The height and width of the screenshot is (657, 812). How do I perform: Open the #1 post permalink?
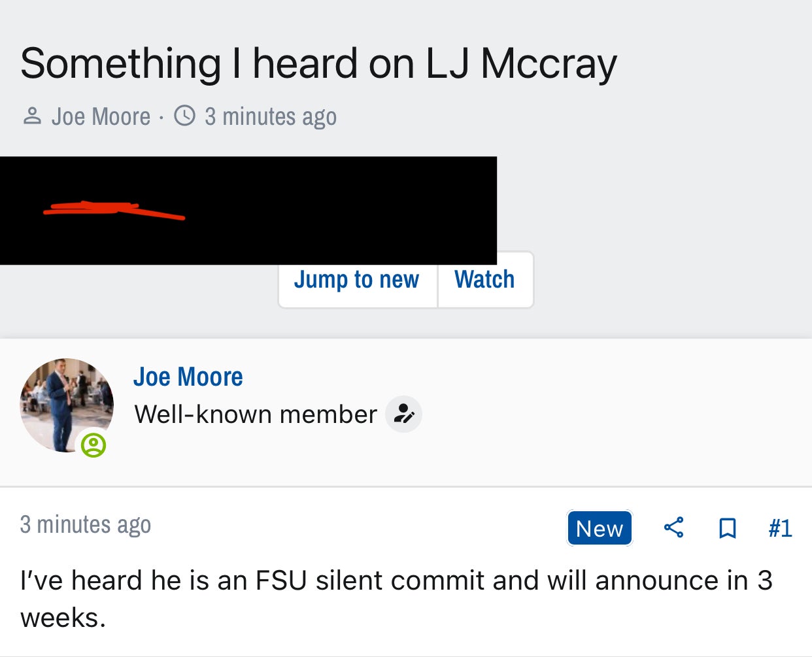pos(780,528)
